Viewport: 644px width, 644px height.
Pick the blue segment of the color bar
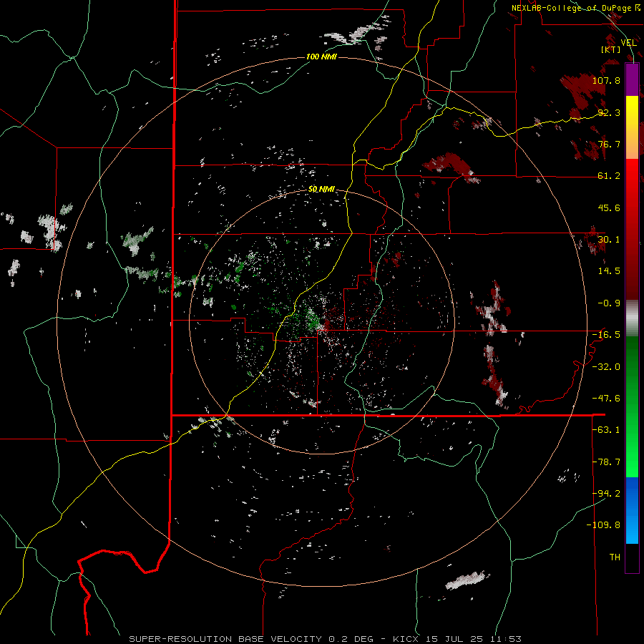click(x=632, y=510)
